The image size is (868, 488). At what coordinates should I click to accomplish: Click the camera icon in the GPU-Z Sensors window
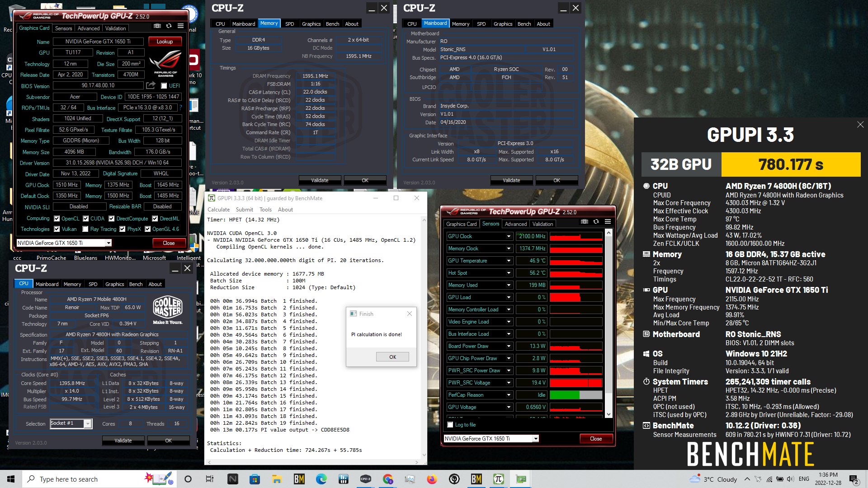(x=585, y=222)
